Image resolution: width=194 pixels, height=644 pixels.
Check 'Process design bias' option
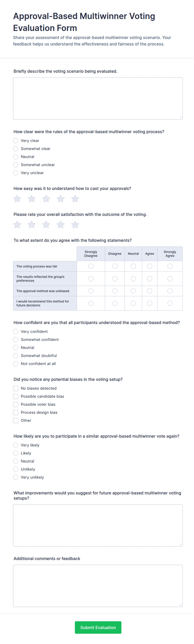pos(16,412)
